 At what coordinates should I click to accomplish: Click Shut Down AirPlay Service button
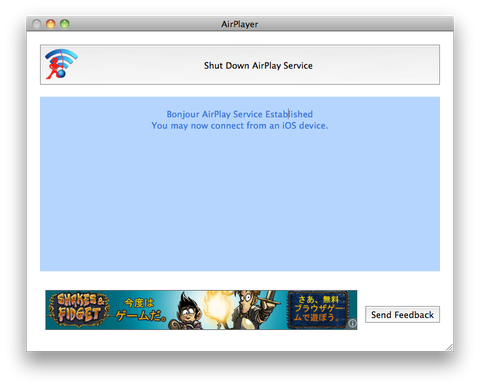240,65
